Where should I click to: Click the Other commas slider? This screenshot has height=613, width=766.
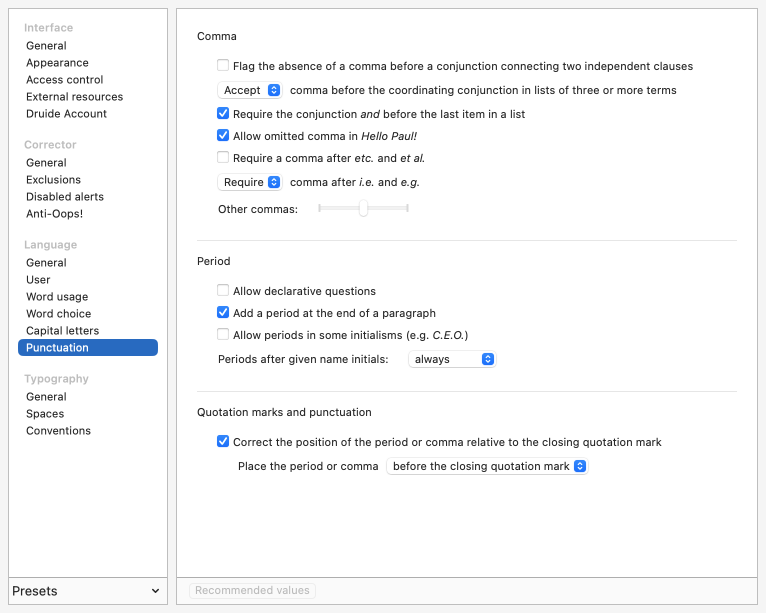click(363, 208)
